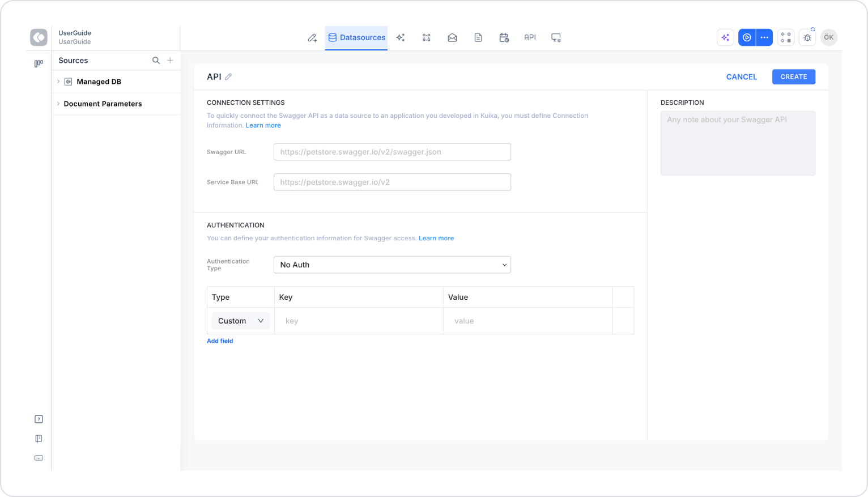This screenshot has width=868, height=497.
Task: Click the edit pencil next to API title
Action: (x=228, y=77)
